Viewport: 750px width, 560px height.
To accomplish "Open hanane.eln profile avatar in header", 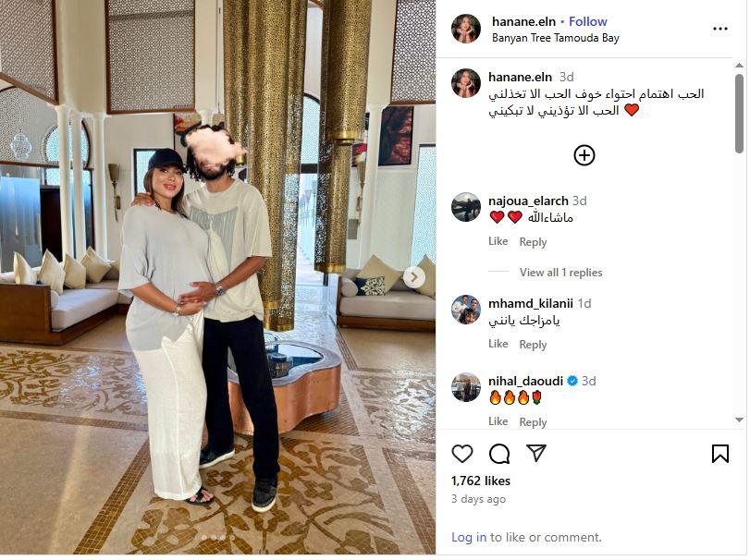I will 465,29.
